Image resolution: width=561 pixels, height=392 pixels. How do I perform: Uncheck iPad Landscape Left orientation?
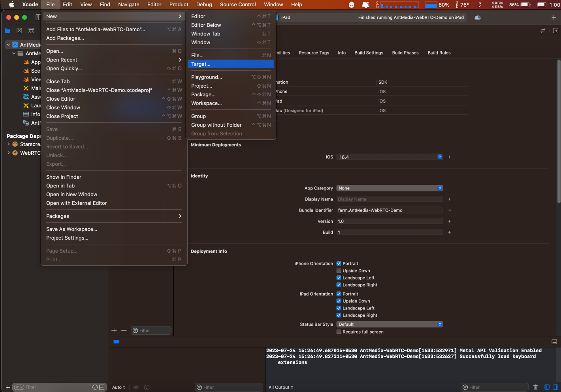click(x=339, y=308)
